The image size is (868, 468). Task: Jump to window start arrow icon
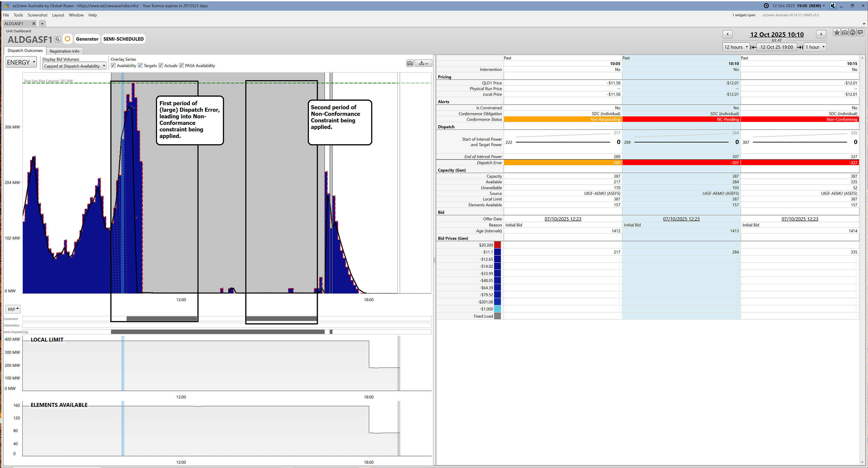[x=753, y=47]
